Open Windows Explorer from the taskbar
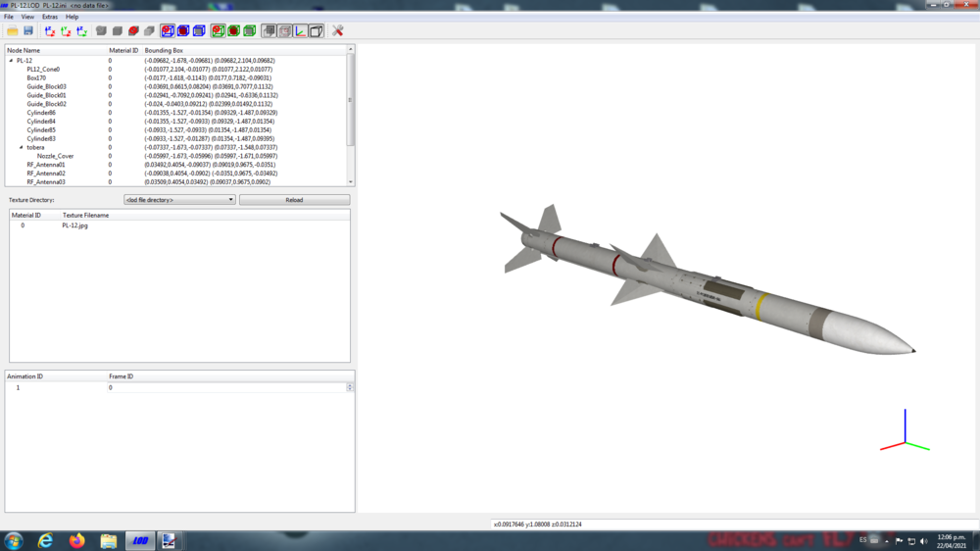Viewport: 980px width, 551px height. pyautogui.click(x=109, y=541)
